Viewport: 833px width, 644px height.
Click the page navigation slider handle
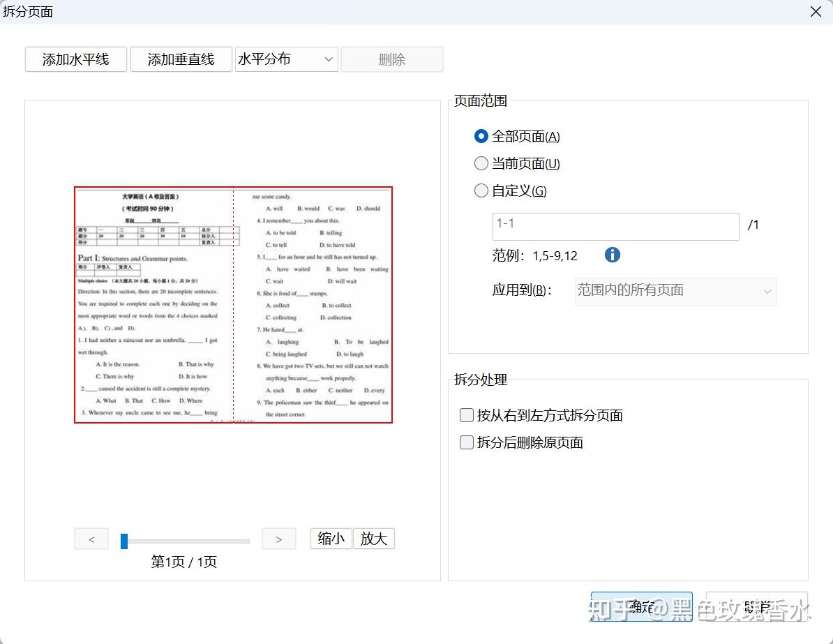[x=123, y=539]
